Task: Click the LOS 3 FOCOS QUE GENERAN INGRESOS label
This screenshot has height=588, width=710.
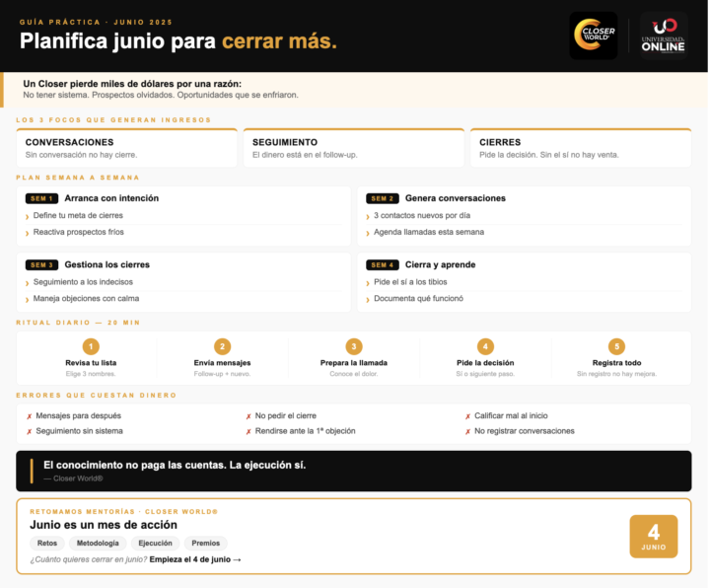Action: coord(113,120)
